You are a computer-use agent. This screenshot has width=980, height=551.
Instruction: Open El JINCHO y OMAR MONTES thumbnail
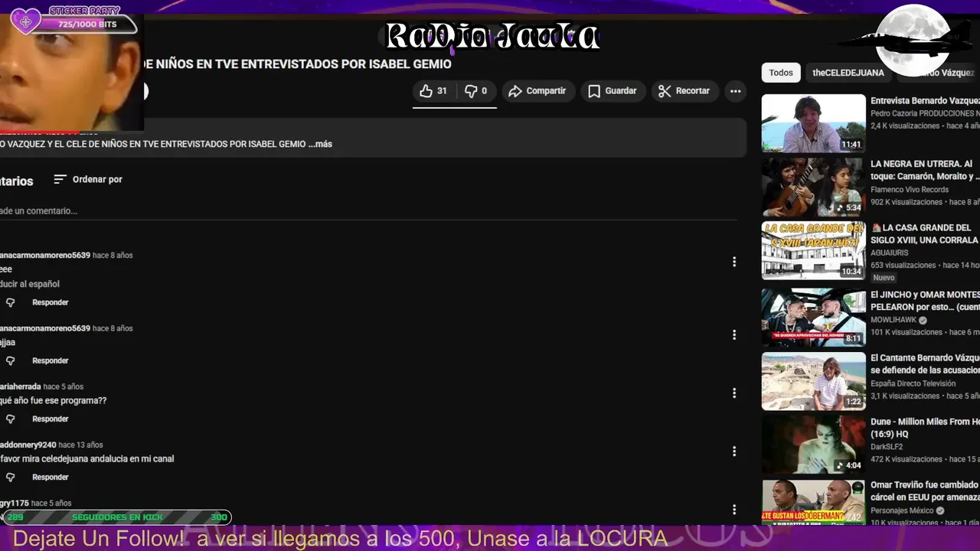[x=813, y=317]
